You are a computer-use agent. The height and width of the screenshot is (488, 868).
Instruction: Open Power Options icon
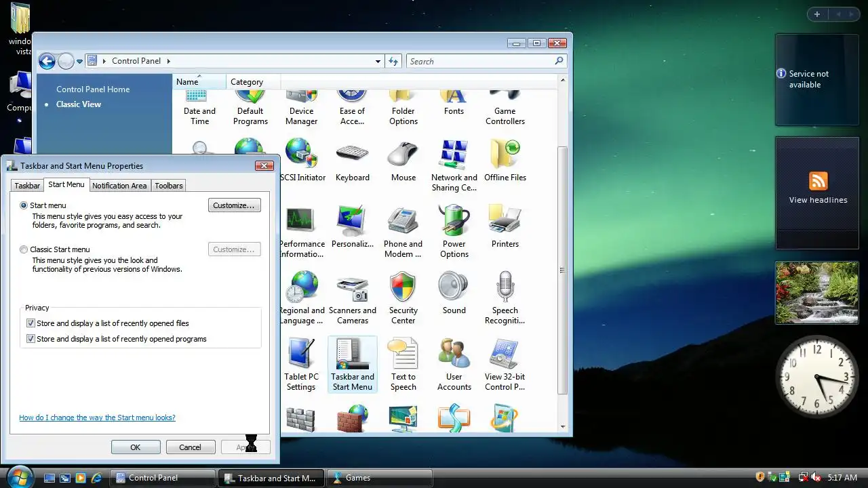click(454, 232)
